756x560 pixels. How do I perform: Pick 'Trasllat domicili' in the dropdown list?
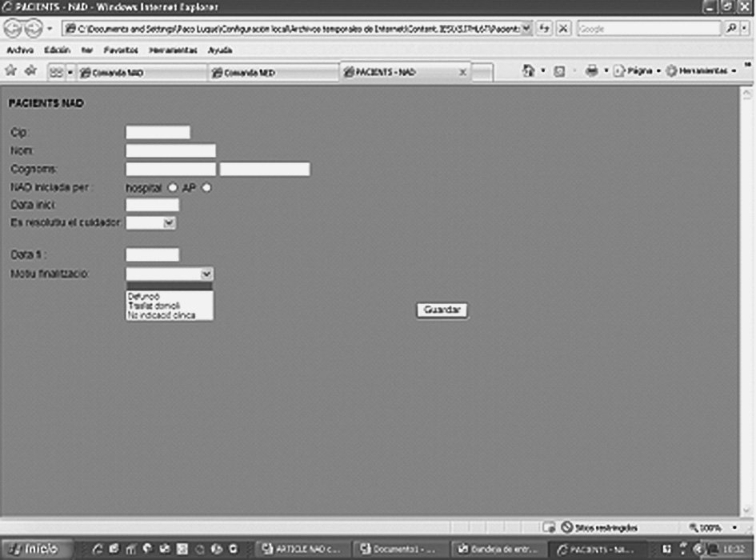click(x=154, y=306)
